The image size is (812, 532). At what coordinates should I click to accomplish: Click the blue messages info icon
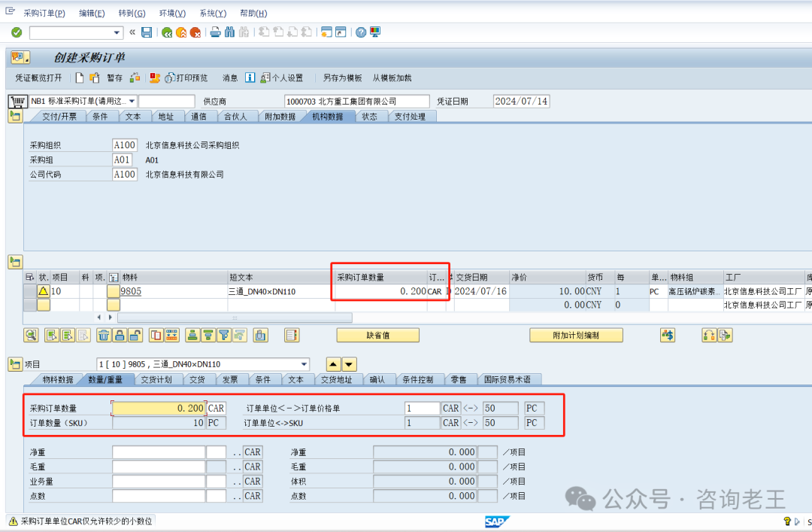(x=250, y=78)
